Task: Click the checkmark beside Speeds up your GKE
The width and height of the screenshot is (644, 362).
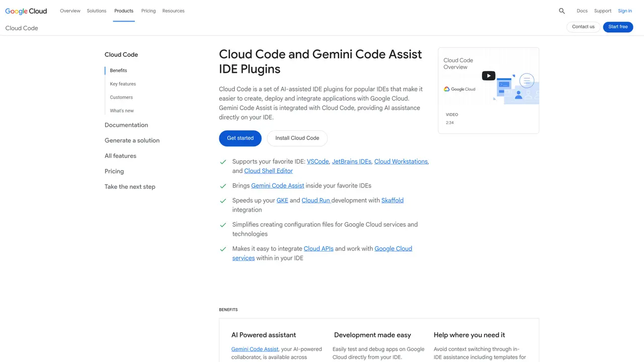Action: 223,201
